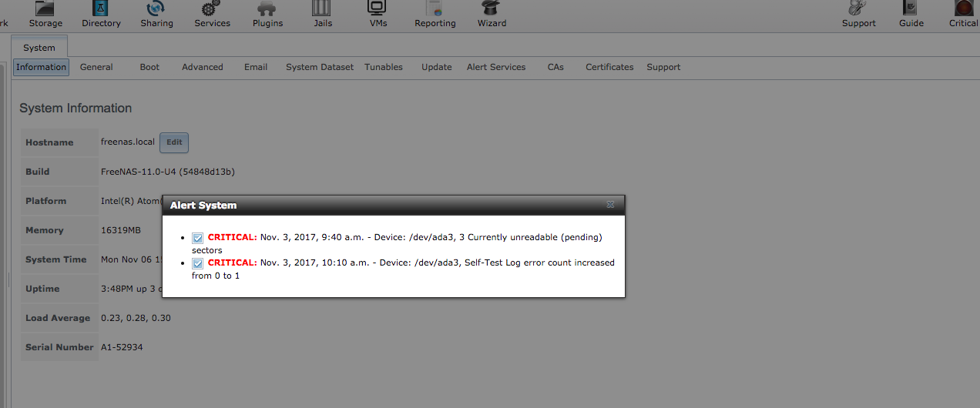Open the Reporting toolbar icon
This screenshot has width=980, height=408.
tap(435, 14)
